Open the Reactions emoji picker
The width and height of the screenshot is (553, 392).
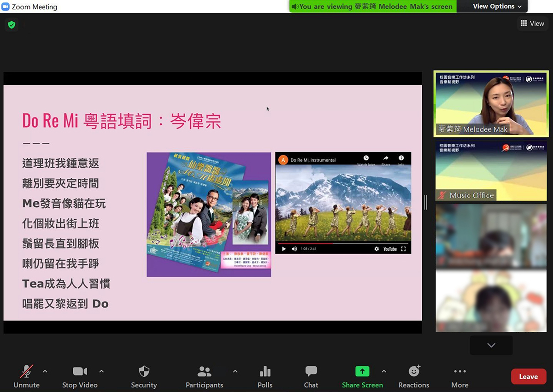point(414,376)
